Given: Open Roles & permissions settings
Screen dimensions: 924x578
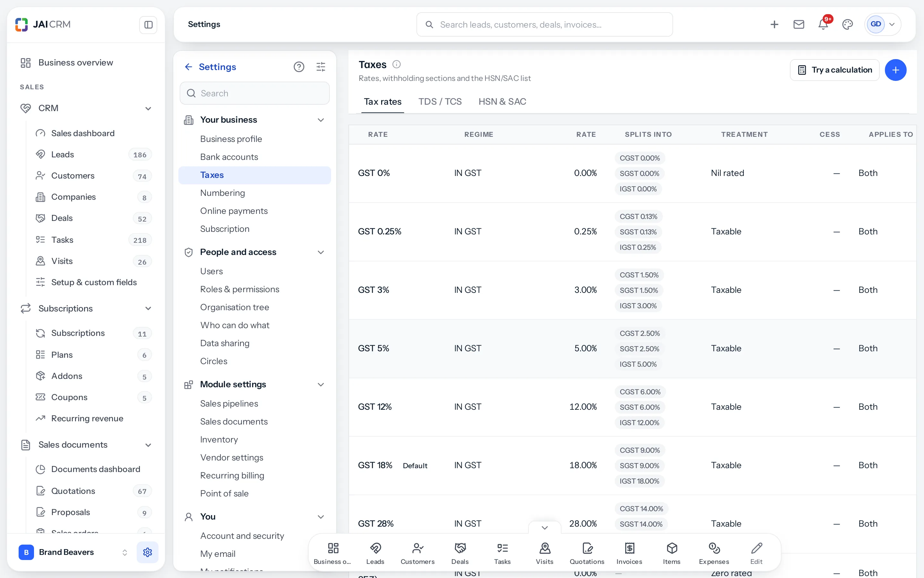Looking at the screenshot, I should coord(254,289).
